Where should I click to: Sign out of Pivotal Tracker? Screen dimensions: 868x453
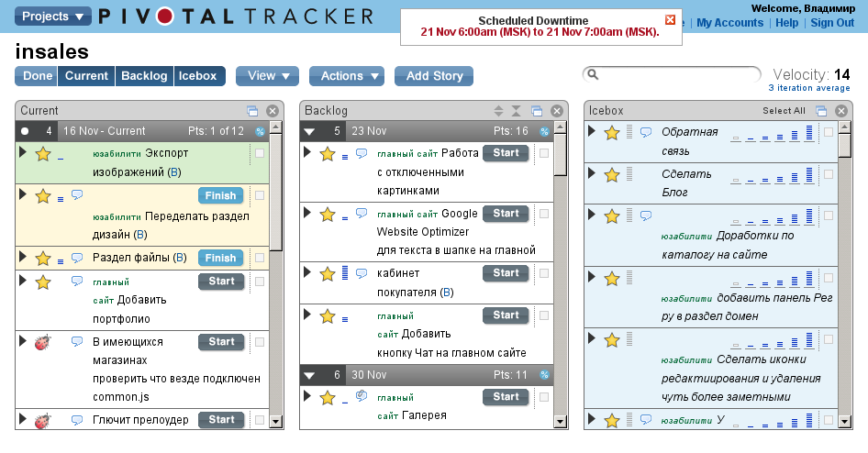[x=832, y=23]
